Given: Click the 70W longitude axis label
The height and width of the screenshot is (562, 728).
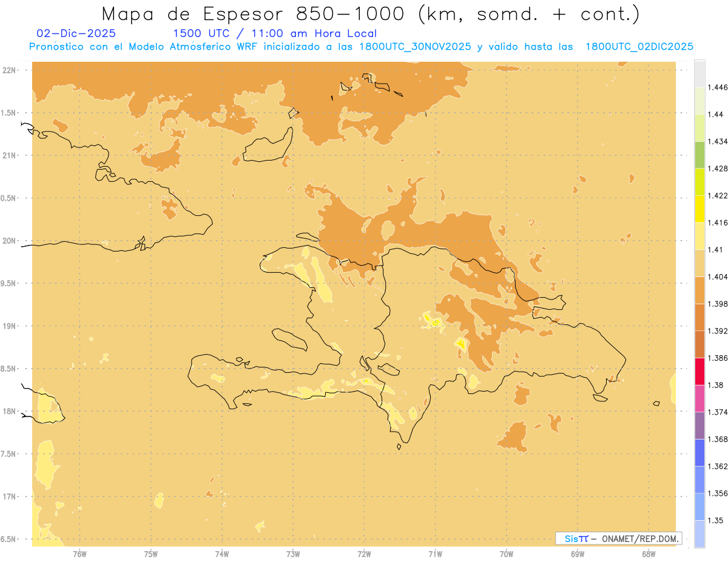Looking at the screenshot, I should point(507,554).
